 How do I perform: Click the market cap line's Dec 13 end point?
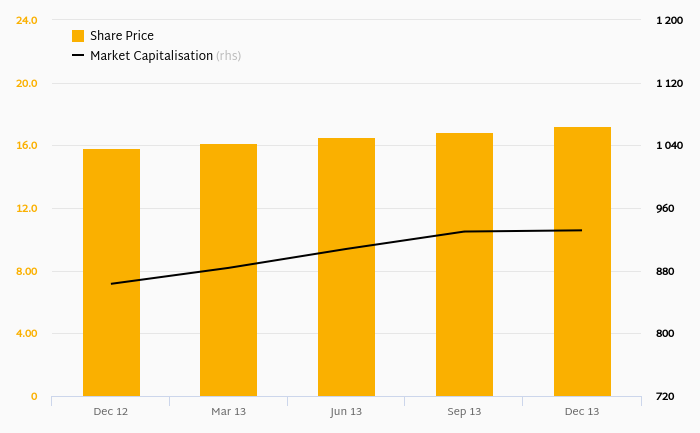[x=582, y=230]
